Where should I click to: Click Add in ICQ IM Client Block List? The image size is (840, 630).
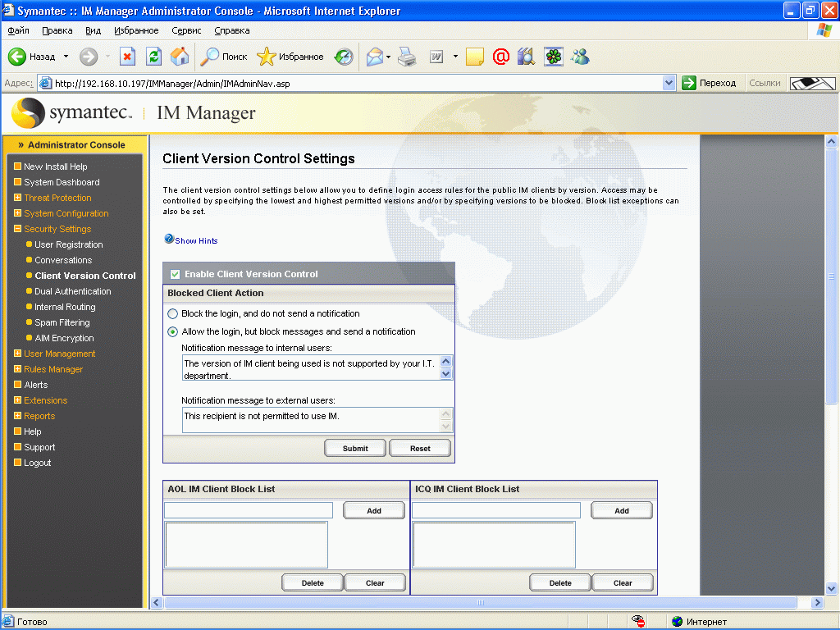(622, 510)
